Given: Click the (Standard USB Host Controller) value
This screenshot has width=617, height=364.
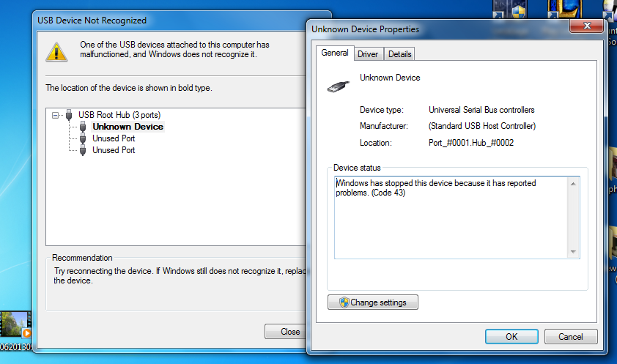Looking at the screenshot, I should (x=482, y=126).
